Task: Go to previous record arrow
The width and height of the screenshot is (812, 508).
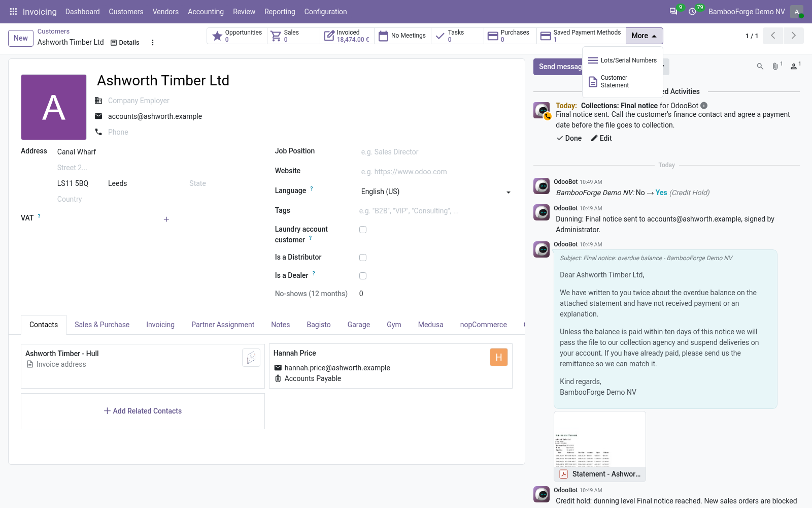Action: pyautogui.click(x=773, y=36)
